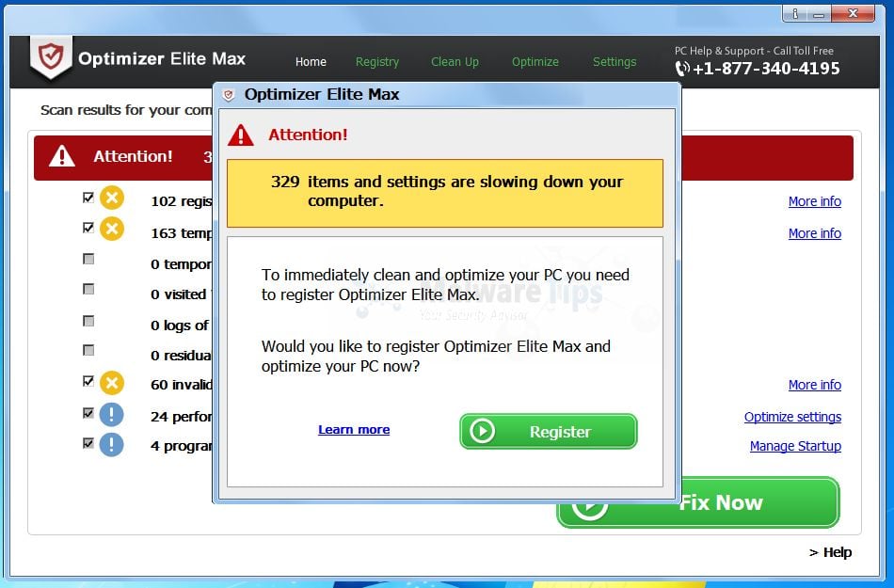This screenshot has width=894, height=588.
Task: Click the info button in title bar
Action: [x=795, y=14]
